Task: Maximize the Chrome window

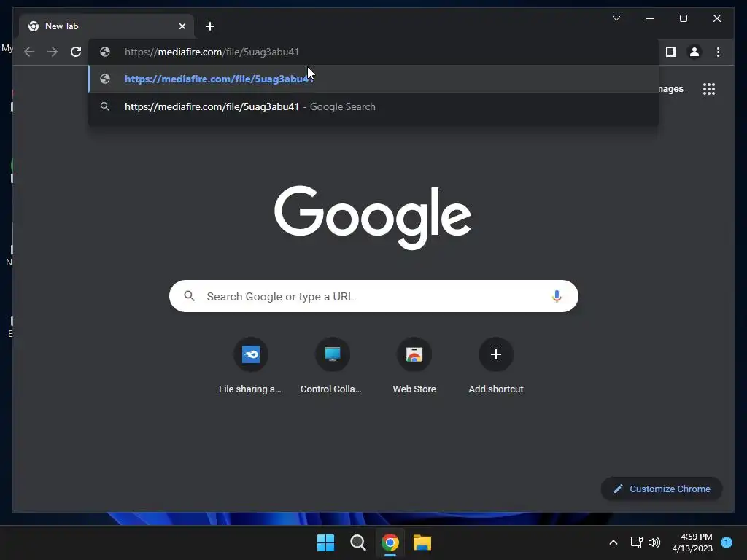Action: click(x=683, y=18)
